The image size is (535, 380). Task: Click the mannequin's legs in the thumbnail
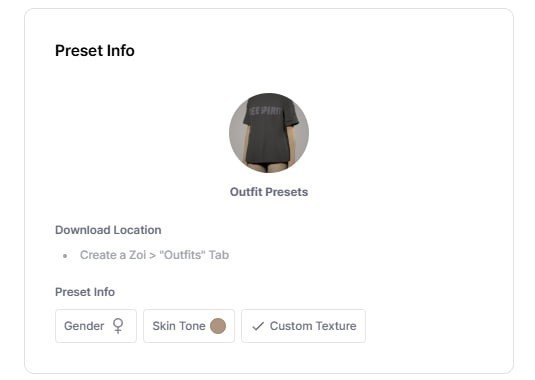[269, 167]
